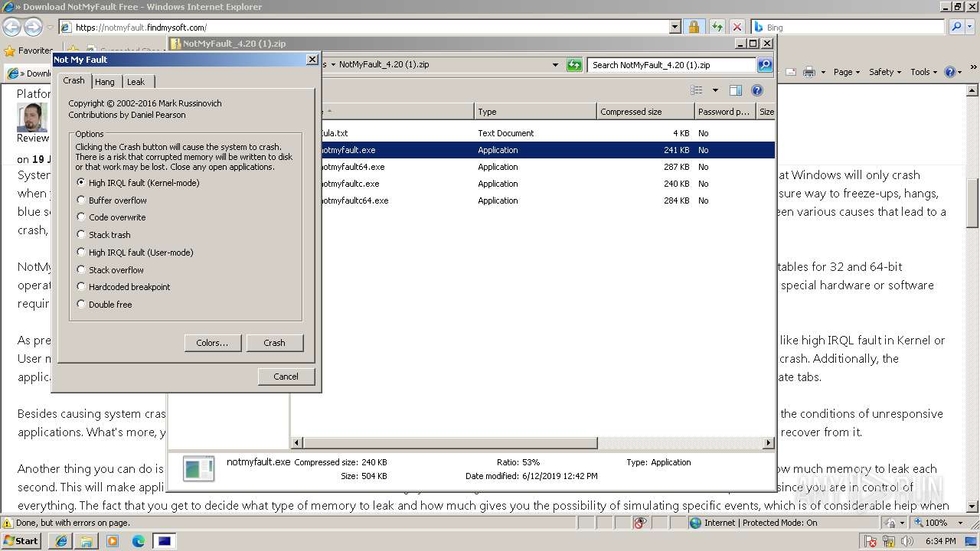980x551 pixels.
Task: Click the IE address bar URL field
Action: click(x=364, y=28)
